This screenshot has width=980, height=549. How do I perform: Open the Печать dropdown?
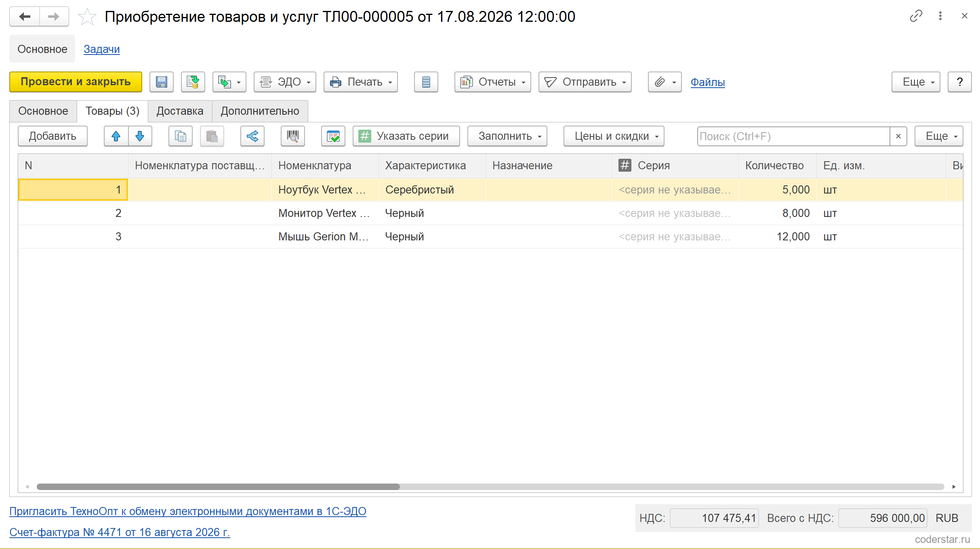click(x=361, y=82)
